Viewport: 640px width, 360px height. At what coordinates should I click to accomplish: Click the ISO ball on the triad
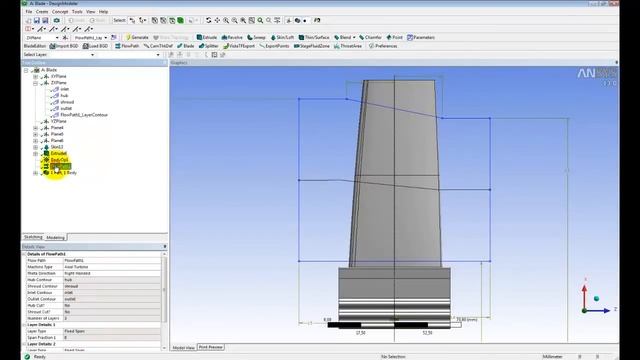[596, 299]
